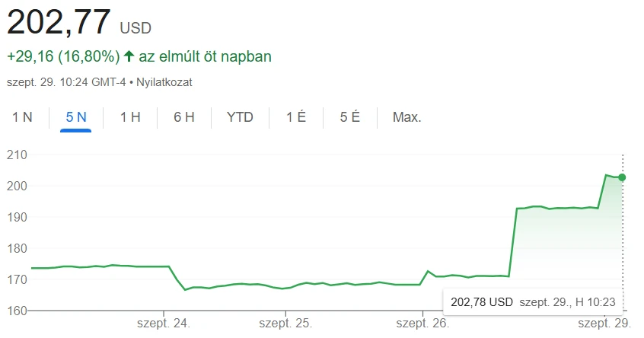The image size is (644, 338).
Task: Click the szept. 26. date axis label
Action: 423,324
